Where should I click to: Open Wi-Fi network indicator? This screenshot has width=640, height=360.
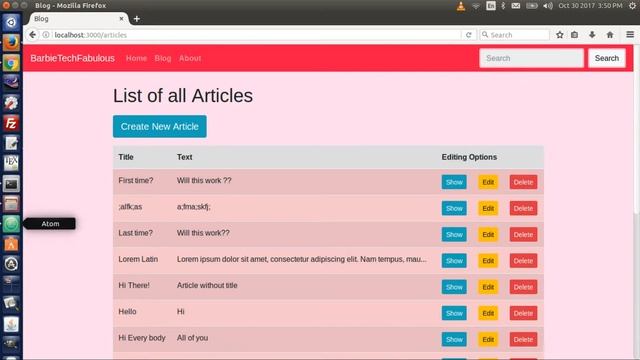(476, 6)
